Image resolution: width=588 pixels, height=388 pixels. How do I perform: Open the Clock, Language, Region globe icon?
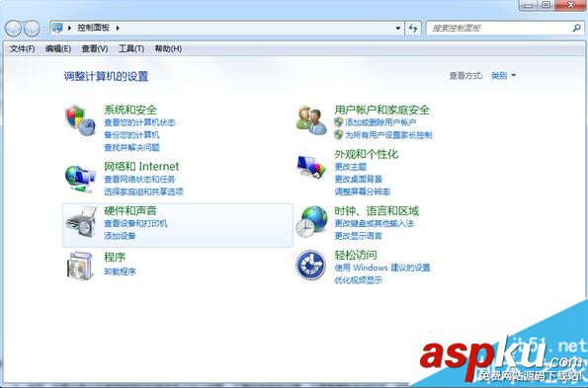[x=311, y=221]
